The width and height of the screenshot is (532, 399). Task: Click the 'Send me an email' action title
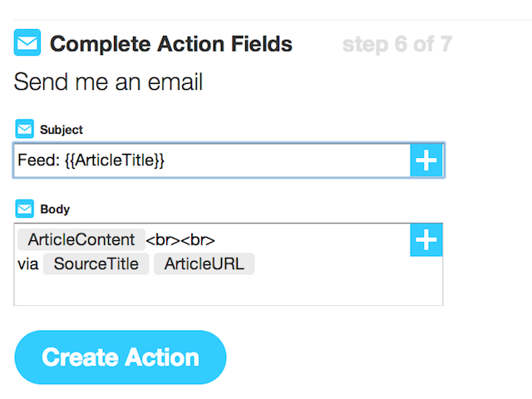[108, 81]
